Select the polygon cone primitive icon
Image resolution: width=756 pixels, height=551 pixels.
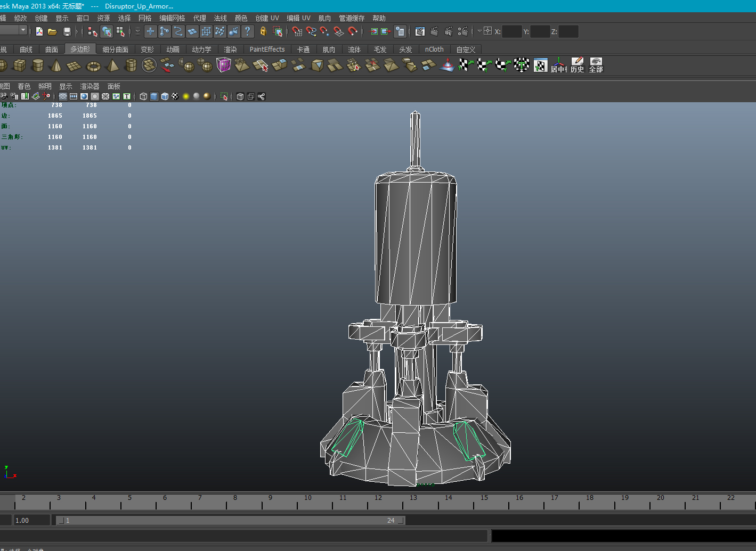click(x=55, y=66)
